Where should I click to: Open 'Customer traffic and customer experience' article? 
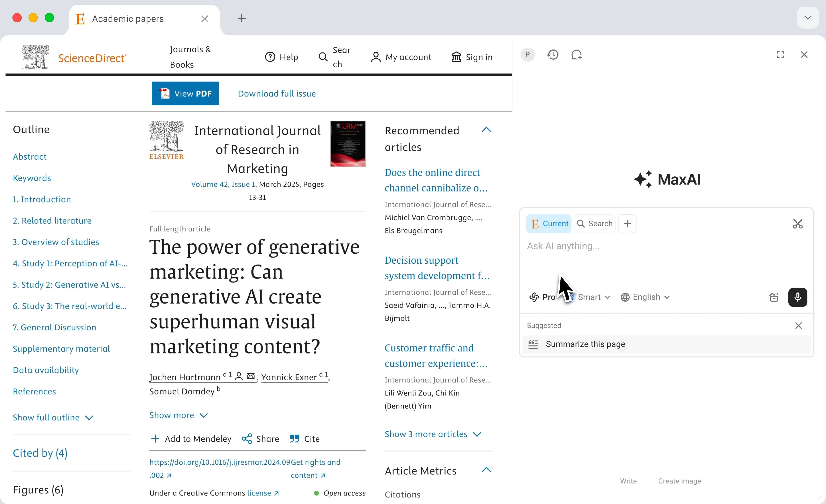point(436,356)
